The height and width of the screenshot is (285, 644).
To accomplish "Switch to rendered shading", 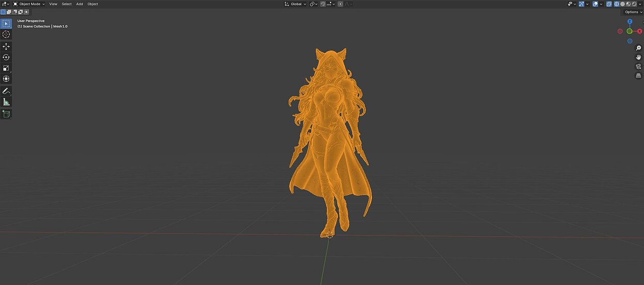I will pyautogui.click(x=634, y=4).
